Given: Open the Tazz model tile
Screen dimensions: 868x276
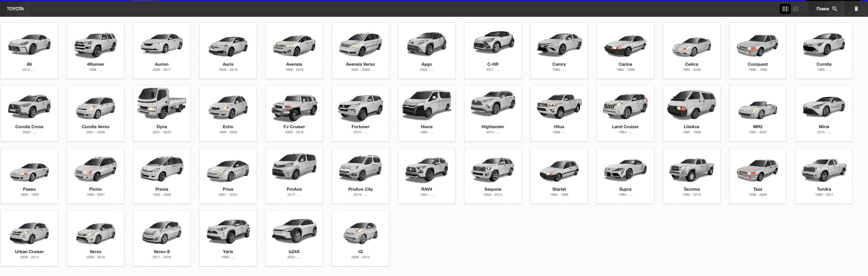Looking at the screenshot, I should (758, 176).
